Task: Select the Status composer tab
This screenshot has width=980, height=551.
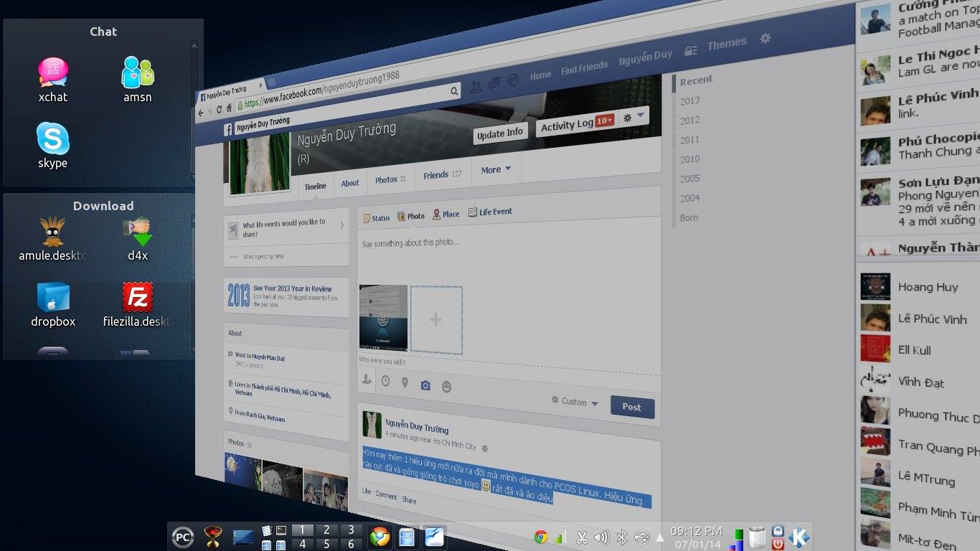Action: pos(377,218)
